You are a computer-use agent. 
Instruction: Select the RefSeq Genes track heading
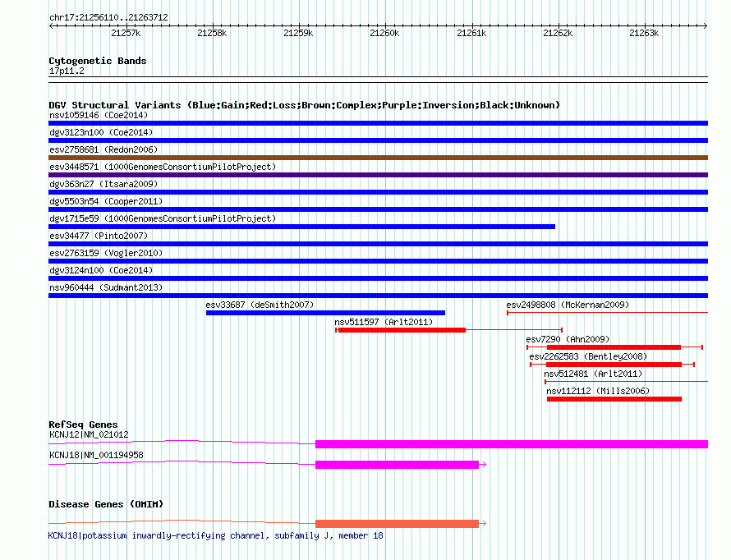(83, 425)
